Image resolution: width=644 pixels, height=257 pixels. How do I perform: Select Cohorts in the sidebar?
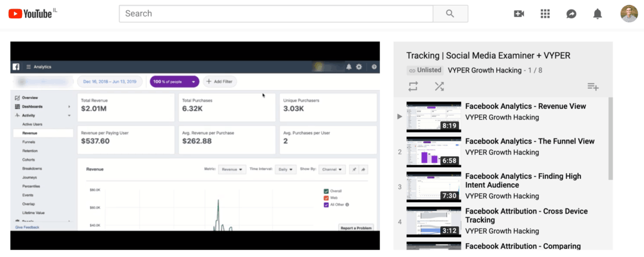pyautogui.click(x=28, y=159)
